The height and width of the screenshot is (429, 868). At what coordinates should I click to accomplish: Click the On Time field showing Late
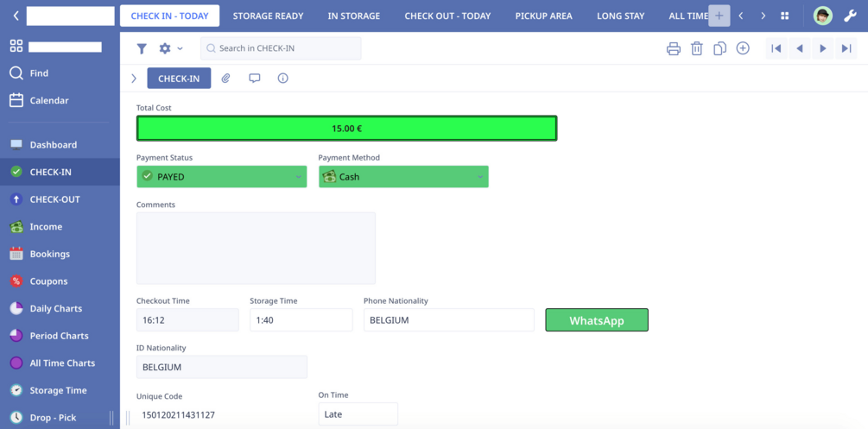(x=358, y=414)
